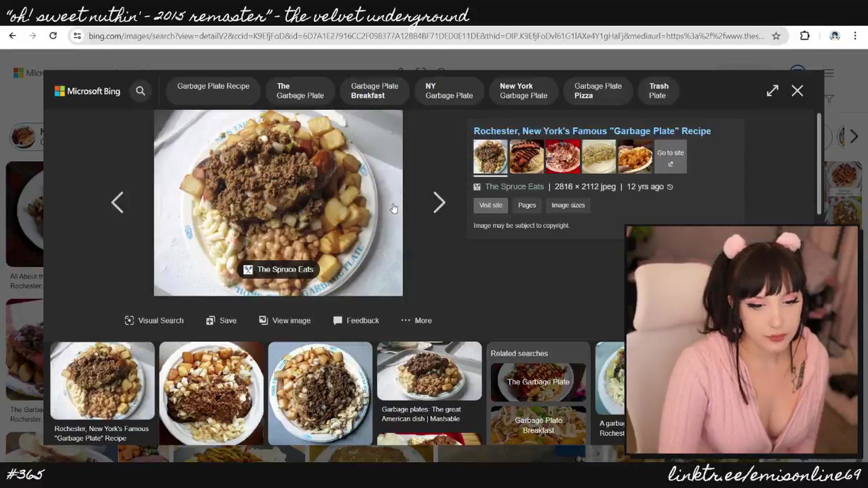
Task: Select The Garbage Plate suggestion chip
Action: pyautogui.click(x=300, y=91)
